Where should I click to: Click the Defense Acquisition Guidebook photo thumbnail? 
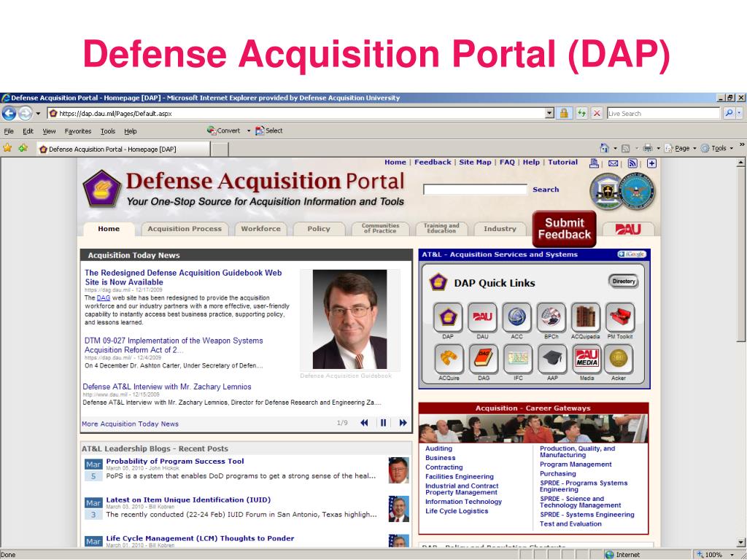pyautogui.click(x=349, y=319)
